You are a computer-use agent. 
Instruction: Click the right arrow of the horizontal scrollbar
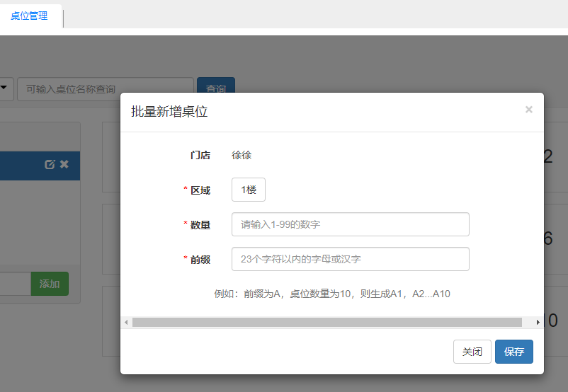point(538,322)
